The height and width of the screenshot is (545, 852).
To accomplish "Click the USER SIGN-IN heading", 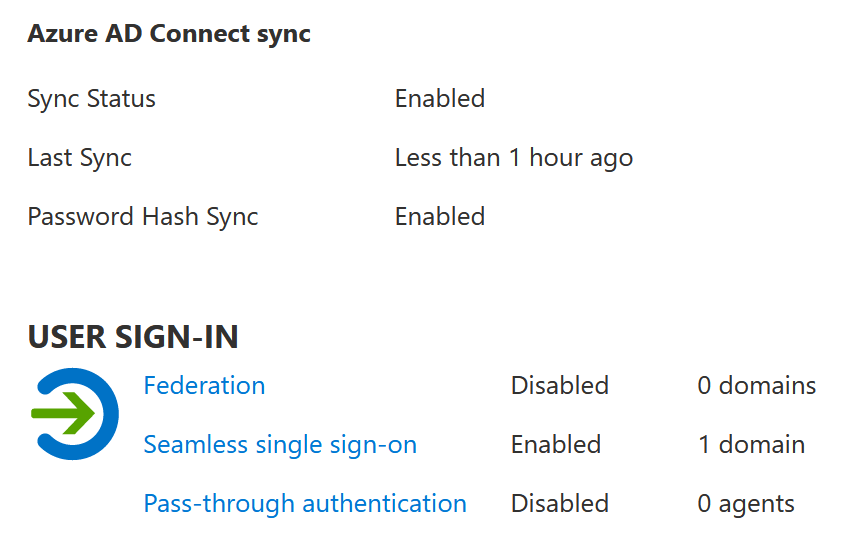I will pos(133,337).
